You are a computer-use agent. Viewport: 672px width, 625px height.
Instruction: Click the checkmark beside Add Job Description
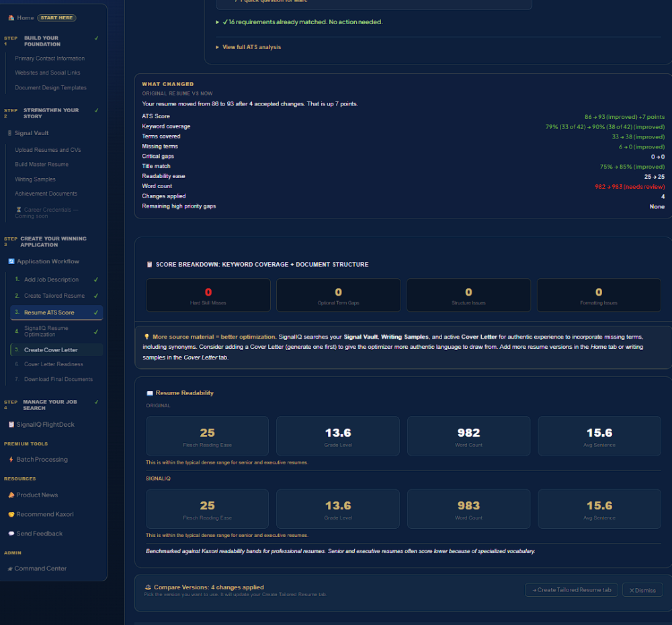pos(96,280)
